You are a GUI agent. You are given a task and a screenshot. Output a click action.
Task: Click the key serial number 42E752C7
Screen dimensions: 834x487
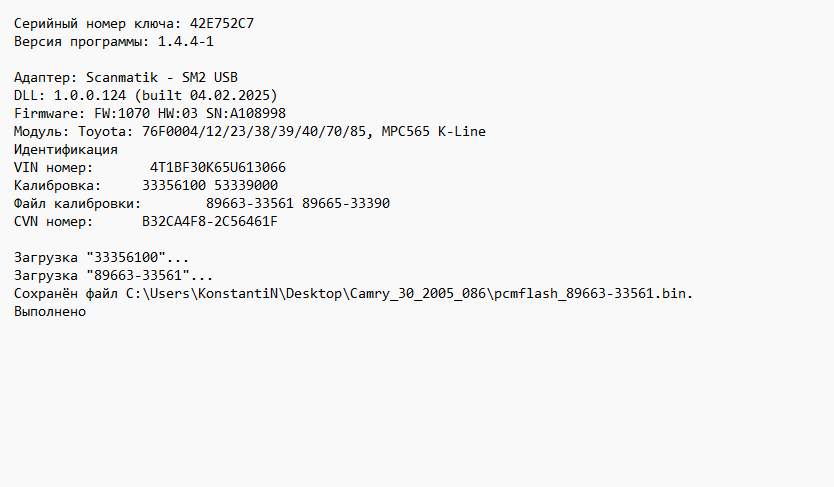pos(222,23)
